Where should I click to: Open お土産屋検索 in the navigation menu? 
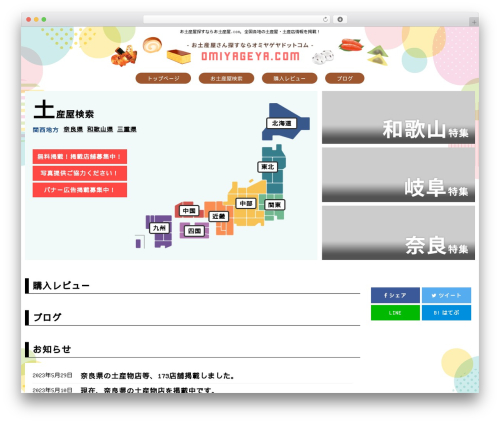point(226,78)
